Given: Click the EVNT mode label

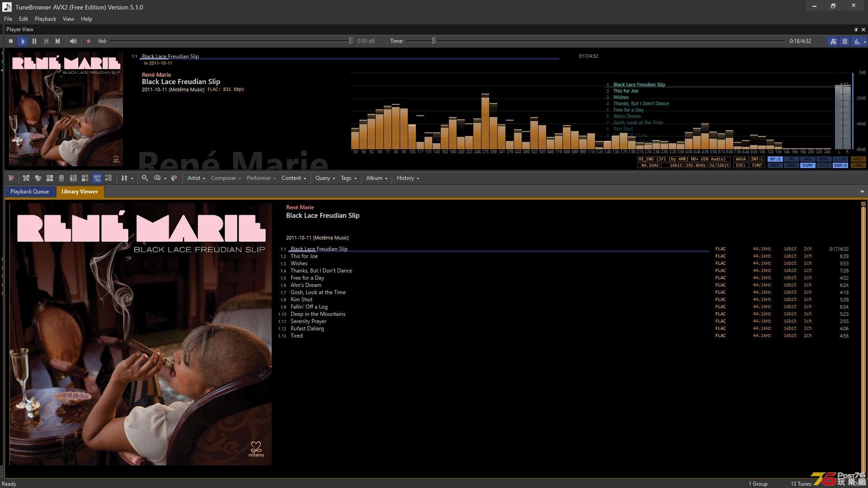Looking at the screenshot, I should click(757, 165).
